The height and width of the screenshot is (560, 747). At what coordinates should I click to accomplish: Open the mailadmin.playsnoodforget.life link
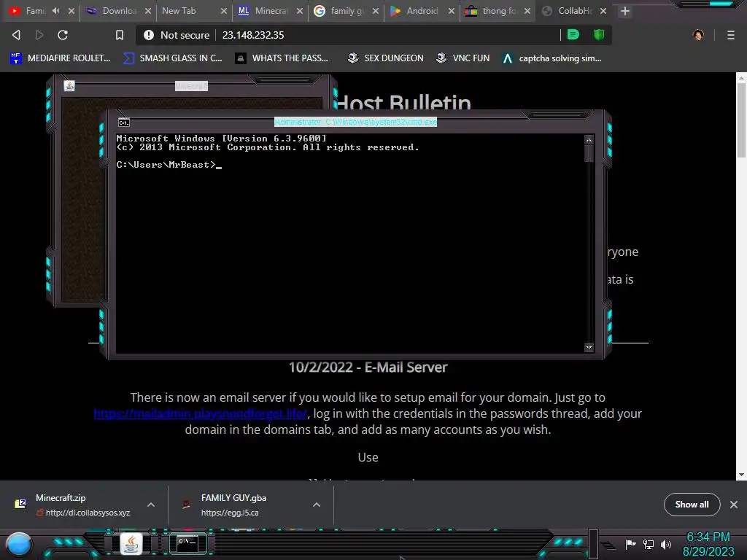click(201, 413)
